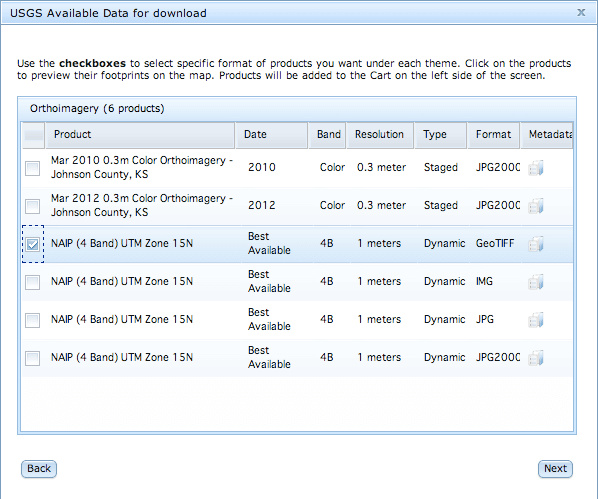
Task: Click the Metadata column header
Action: pos(547,135)
